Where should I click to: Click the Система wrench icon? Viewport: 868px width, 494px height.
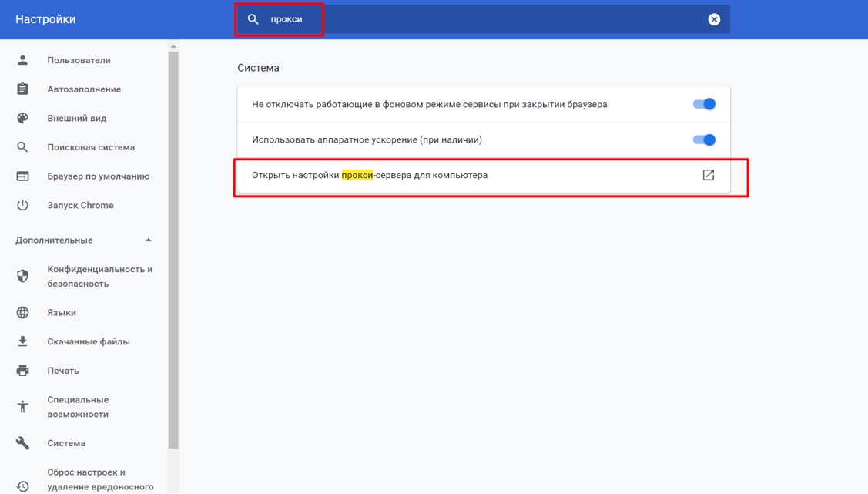click(x=22, y=442)
